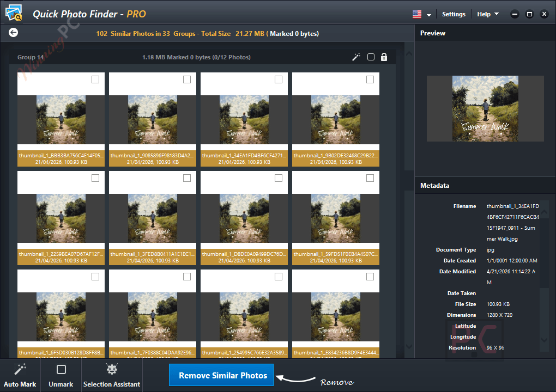Mark photo thumbnail_1_9085896F98183D4A2 checkbox

[x=187, y=79]
